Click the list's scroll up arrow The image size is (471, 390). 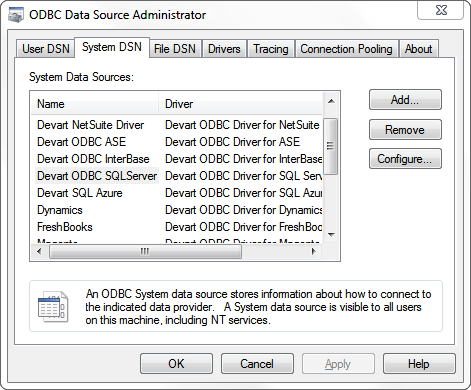coord(331,101)
